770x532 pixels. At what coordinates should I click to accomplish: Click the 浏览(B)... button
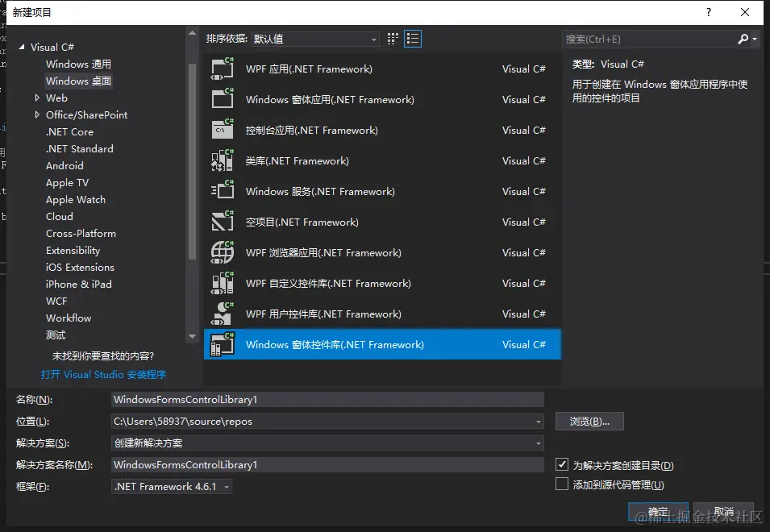[589, 421]
